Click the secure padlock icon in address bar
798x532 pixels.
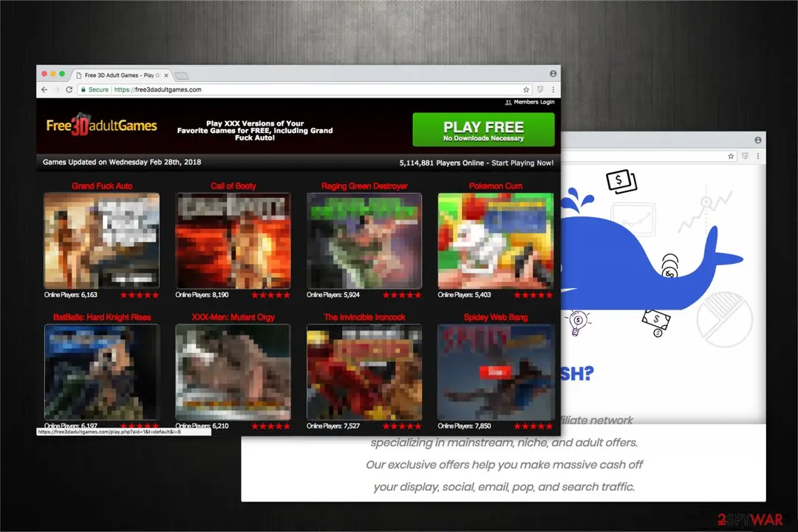[x=83, y=89]
